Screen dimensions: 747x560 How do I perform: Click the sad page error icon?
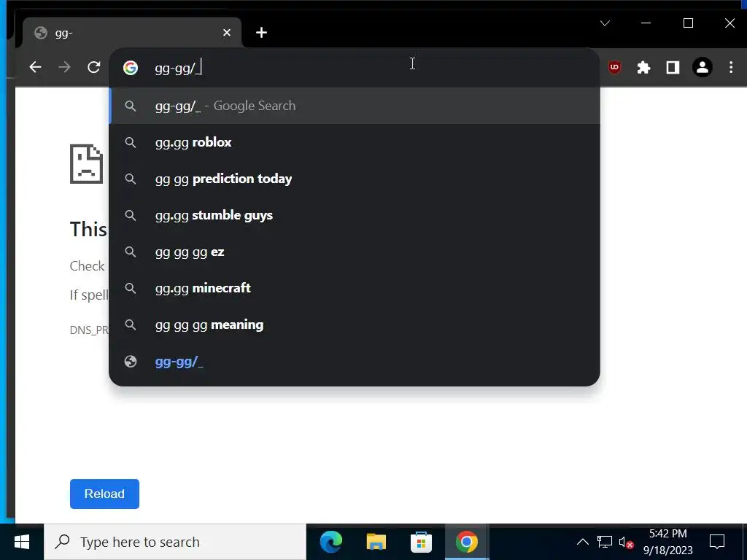click(86, 163)
